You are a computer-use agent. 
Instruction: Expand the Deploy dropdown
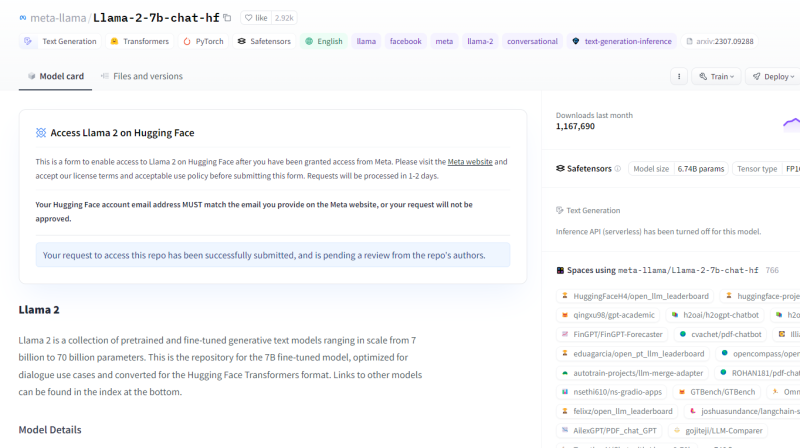[773, 77]
